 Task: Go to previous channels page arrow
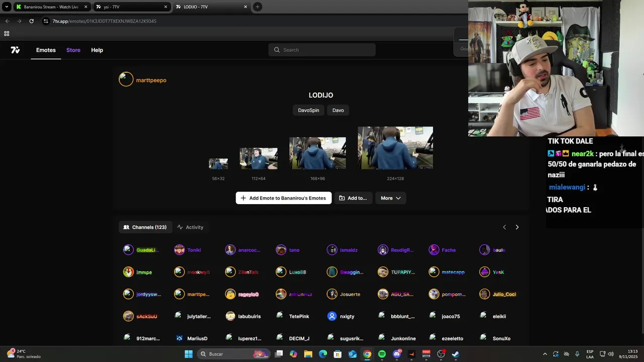(504, 227)
